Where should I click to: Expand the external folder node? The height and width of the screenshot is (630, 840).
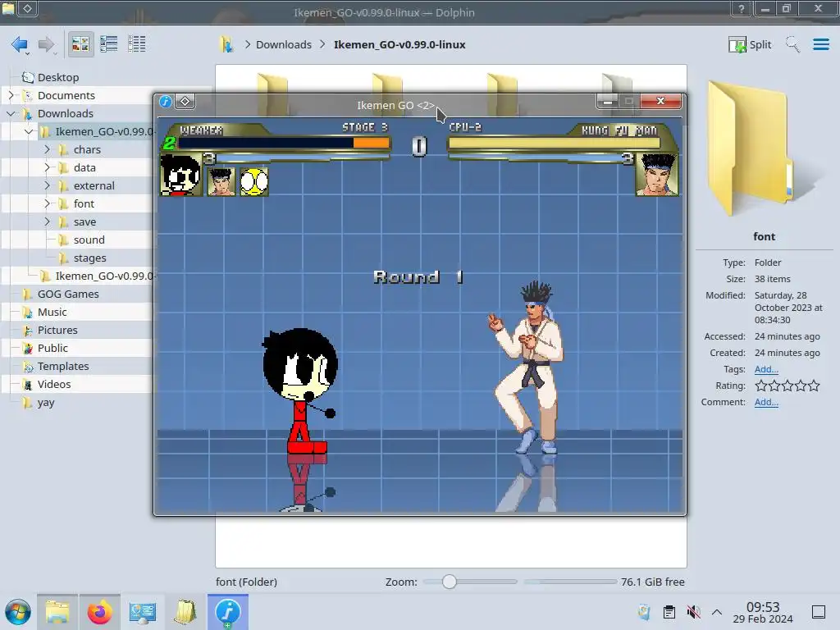pyautogui.click(x=47, y=185)
